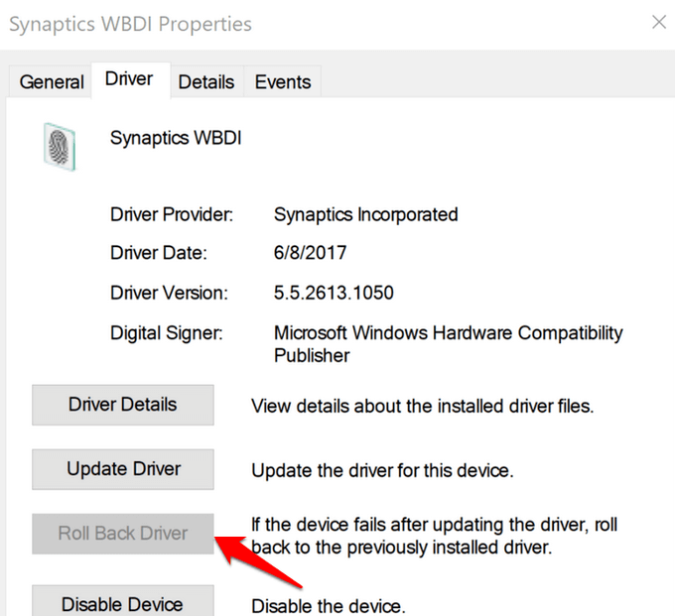The height and width of the screenshot is (616, 675).
Task: Select the Driver tab
Action: click(130, 80)
